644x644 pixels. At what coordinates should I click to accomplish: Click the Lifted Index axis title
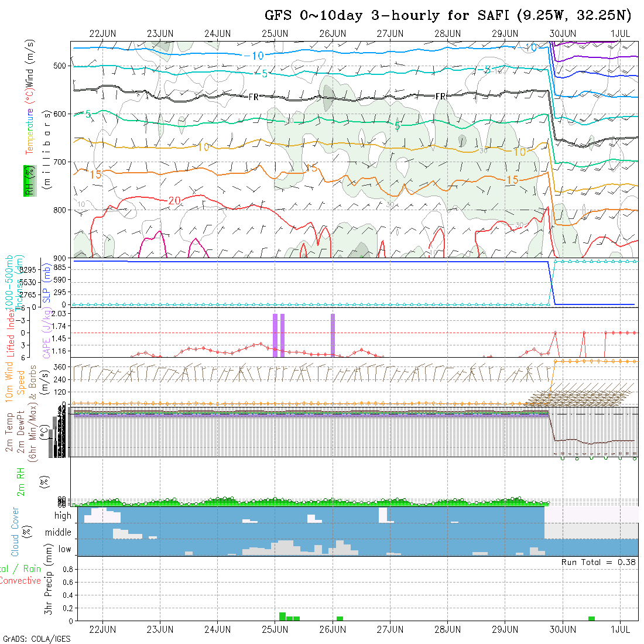[11, 332]
